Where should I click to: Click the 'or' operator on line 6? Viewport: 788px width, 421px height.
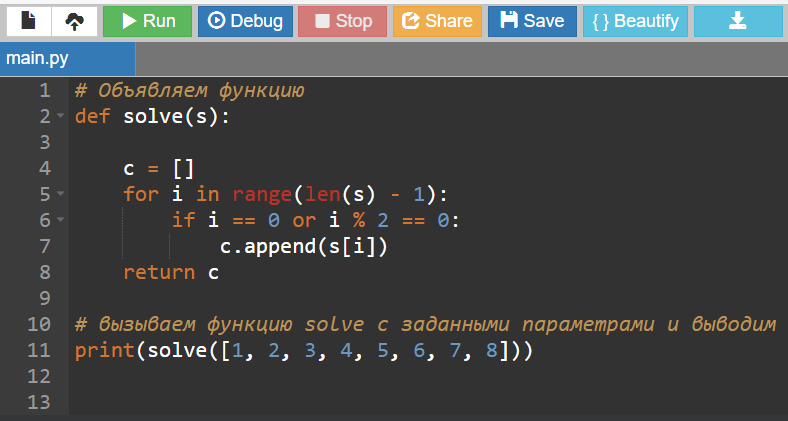tap(304, 221)
